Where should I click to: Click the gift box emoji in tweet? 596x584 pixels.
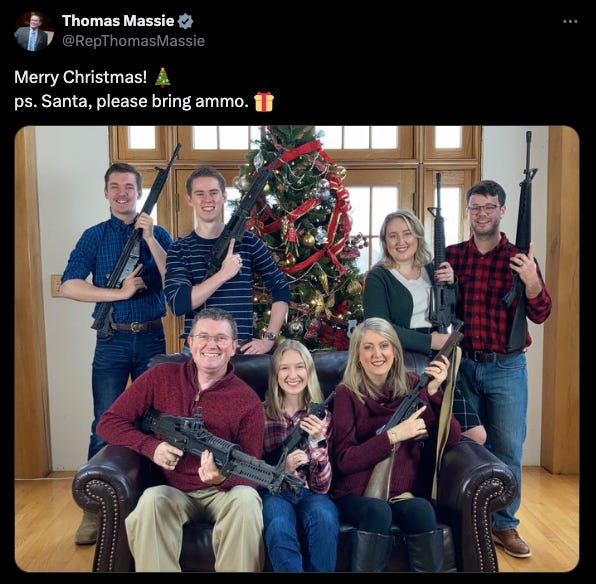[264, 102]
